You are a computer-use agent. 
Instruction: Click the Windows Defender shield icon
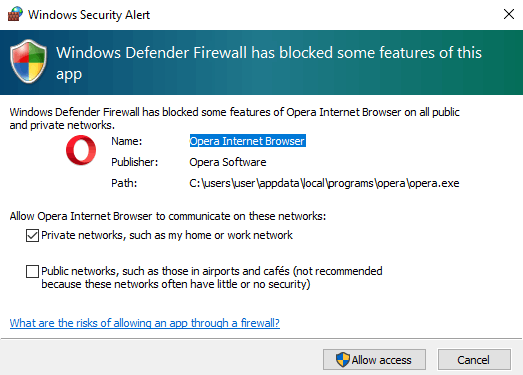click(28, 61)
